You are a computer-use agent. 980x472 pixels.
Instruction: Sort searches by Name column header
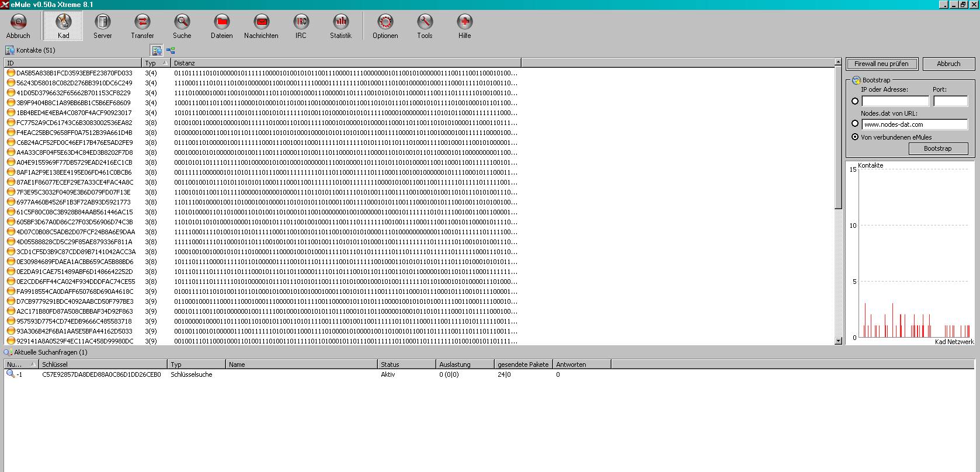pos(302,364)
